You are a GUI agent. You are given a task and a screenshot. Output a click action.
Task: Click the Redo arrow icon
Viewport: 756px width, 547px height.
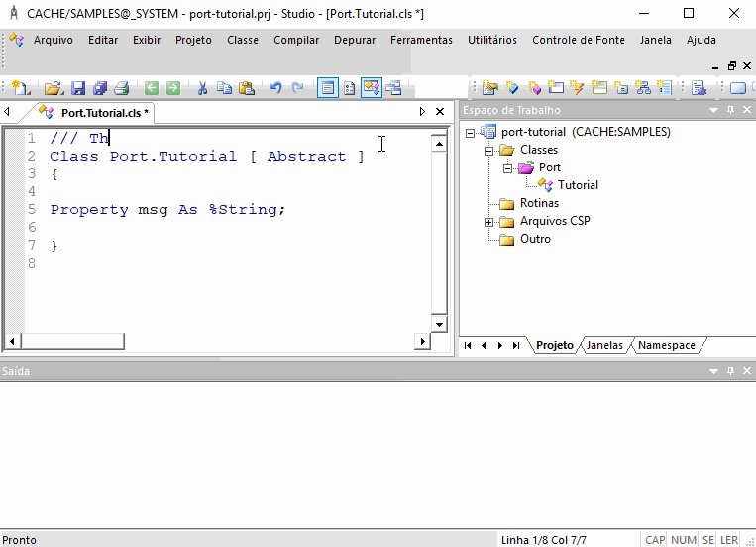297,88
